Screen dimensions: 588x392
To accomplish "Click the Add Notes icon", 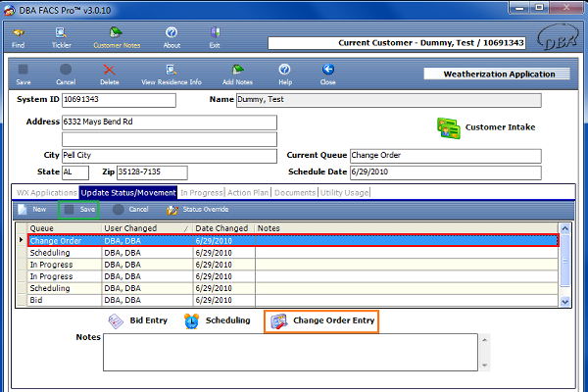I will tap(237, 75).
